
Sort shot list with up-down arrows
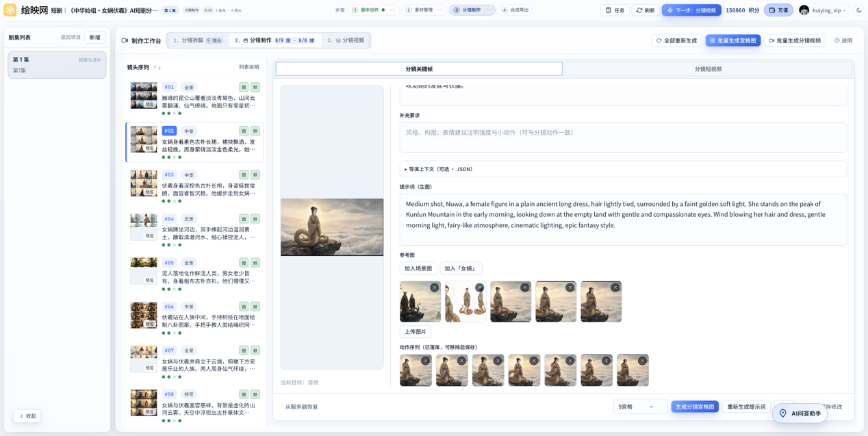pyautogui.click(x=157, y=67)
